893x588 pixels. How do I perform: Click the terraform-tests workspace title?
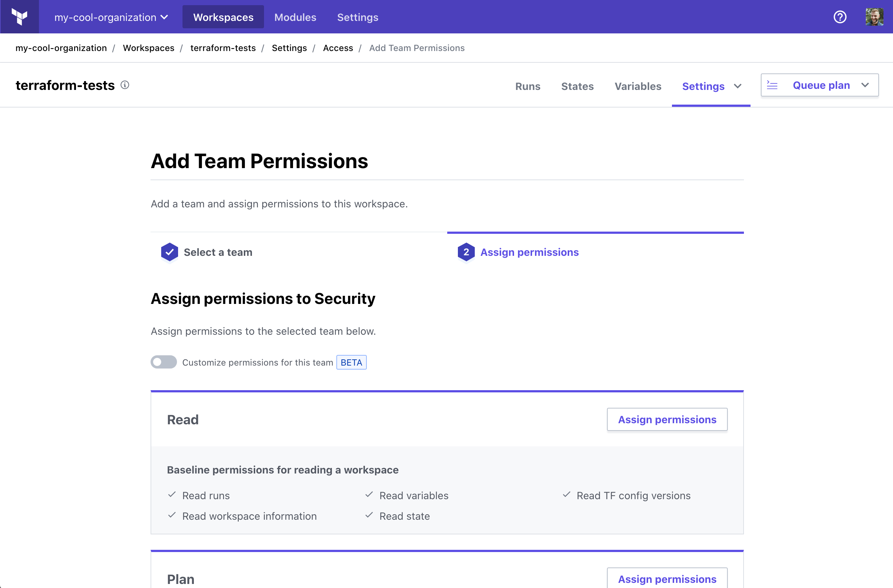click(x=65, y=85)
